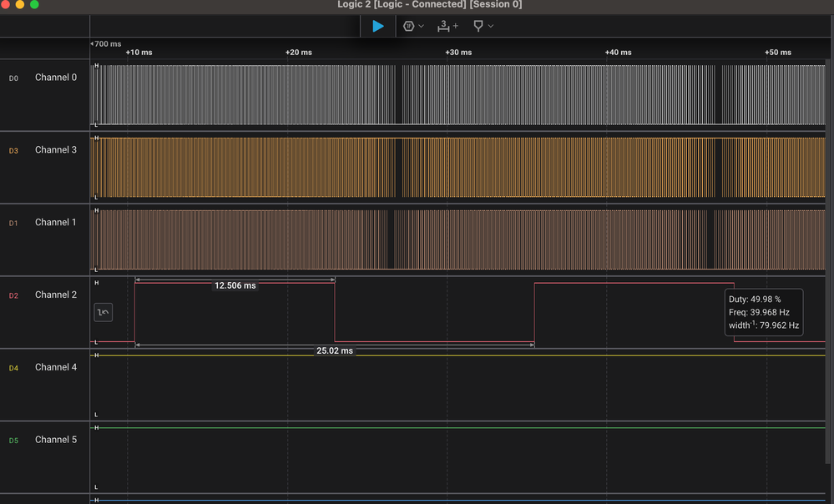
Task: Click the Channel 1 name label
Action: (56, 222)
